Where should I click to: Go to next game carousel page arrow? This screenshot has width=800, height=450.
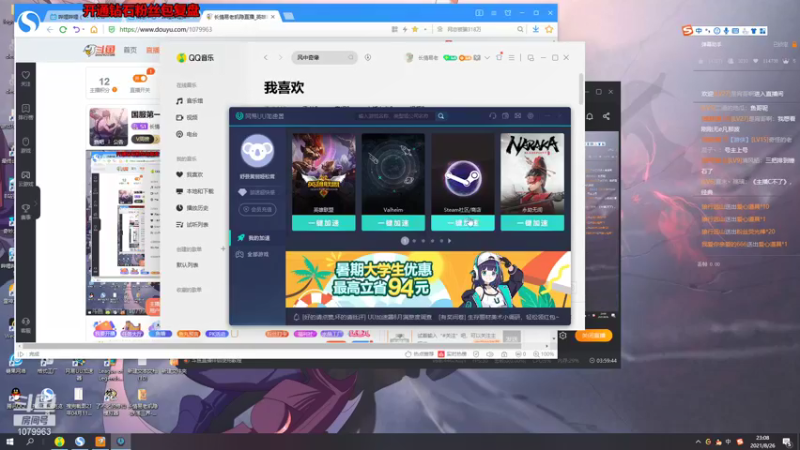coord(449,241)
